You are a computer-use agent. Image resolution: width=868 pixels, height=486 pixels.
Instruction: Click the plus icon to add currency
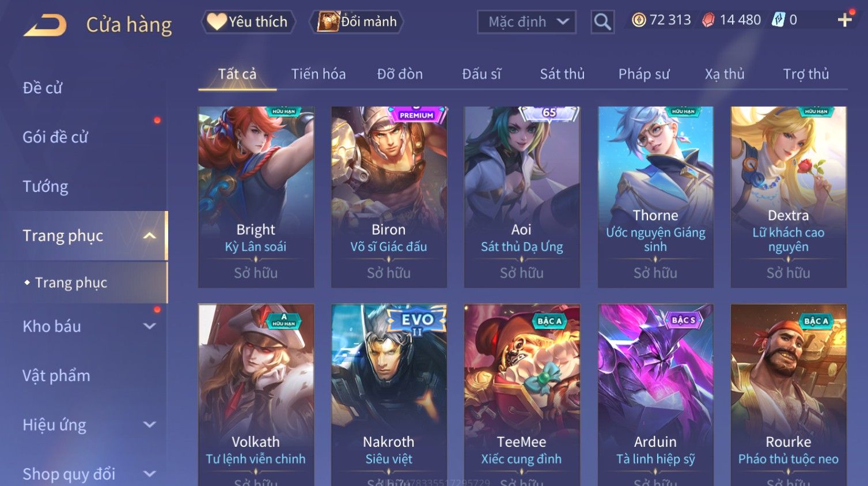(844, 20)
